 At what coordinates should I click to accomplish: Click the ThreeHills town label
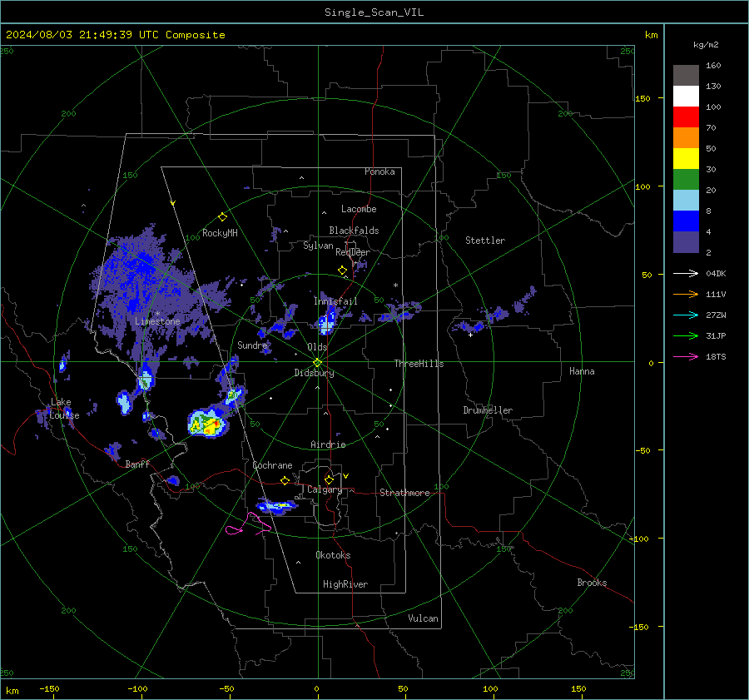click(419, 364)
